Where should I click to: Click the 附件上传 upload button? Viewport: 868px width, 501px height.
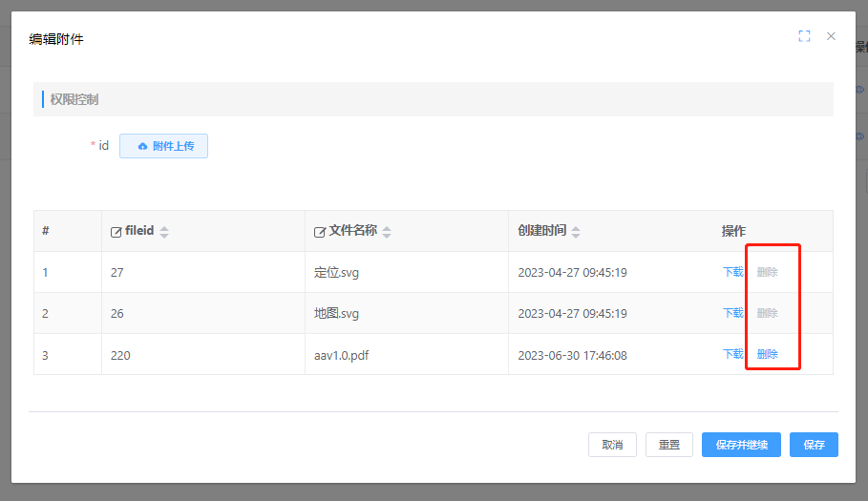tap(163, 146)
